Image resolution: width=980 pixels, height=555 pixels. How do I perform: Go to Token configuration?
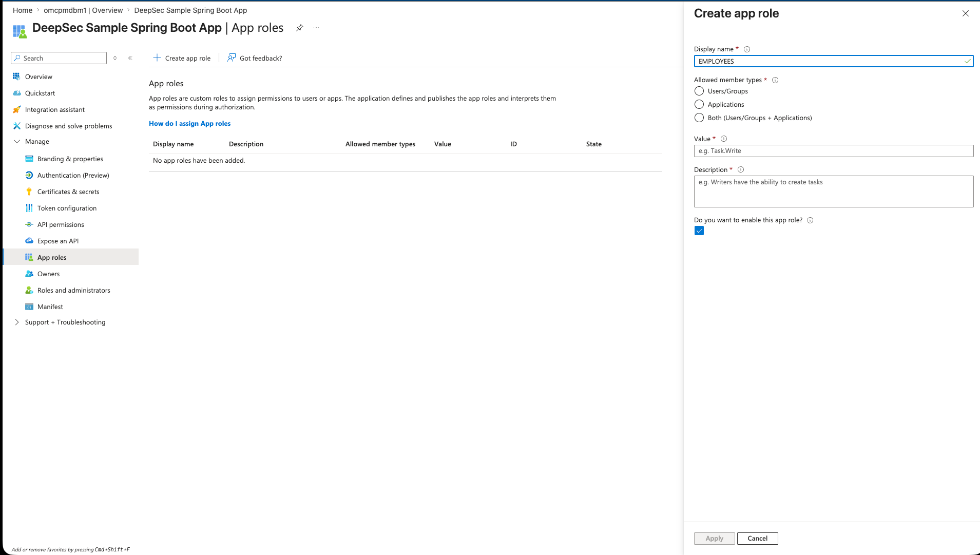click(67, 208)
